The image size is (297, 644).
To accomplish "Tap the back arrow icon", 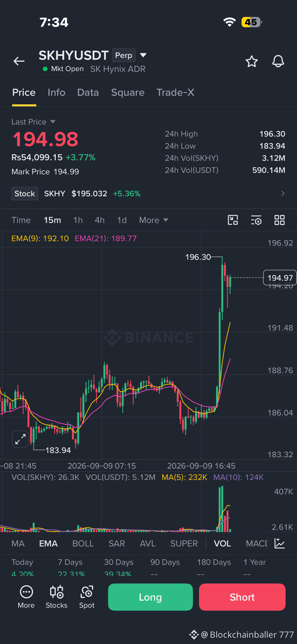I will point(19,61).
